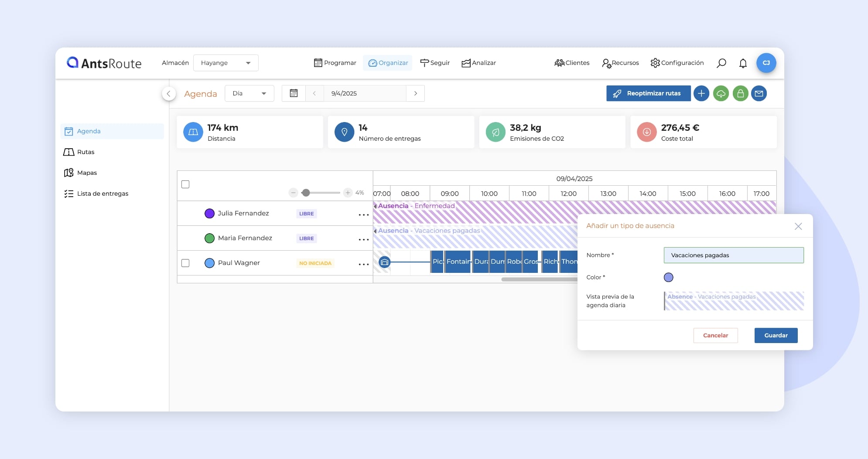Pick the absence Color swatch
This screenshot has height=459, width=868.
[668, 277]
